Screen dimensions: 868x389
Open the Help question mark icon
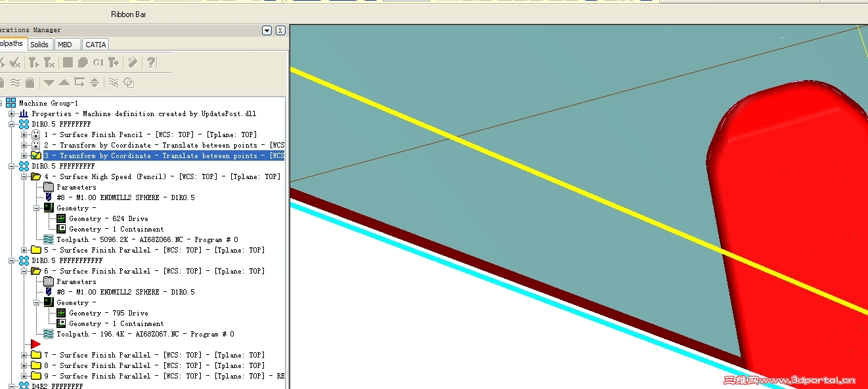(151, 62)
